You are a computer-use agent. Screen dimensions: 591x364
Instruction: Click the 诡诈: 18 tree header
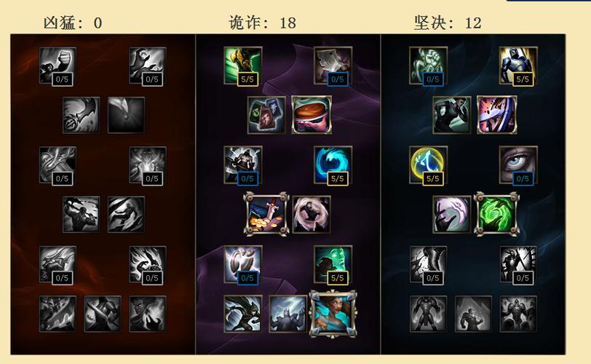coord(262,23)
